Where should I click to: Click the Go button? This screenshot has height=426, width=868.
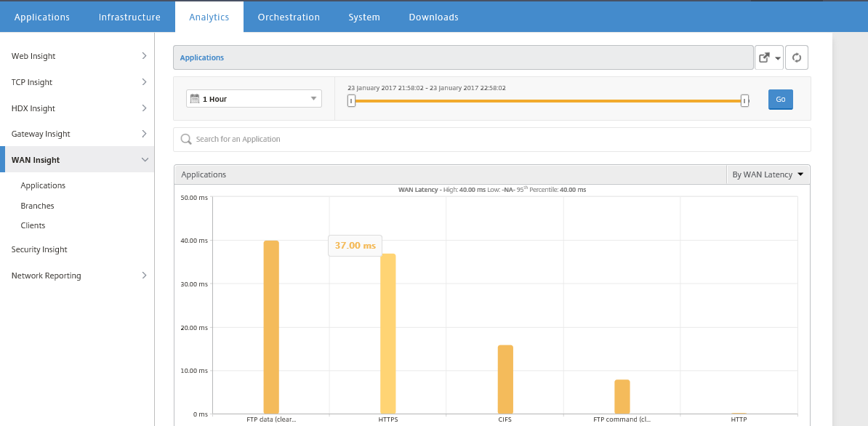pos(781,100)
